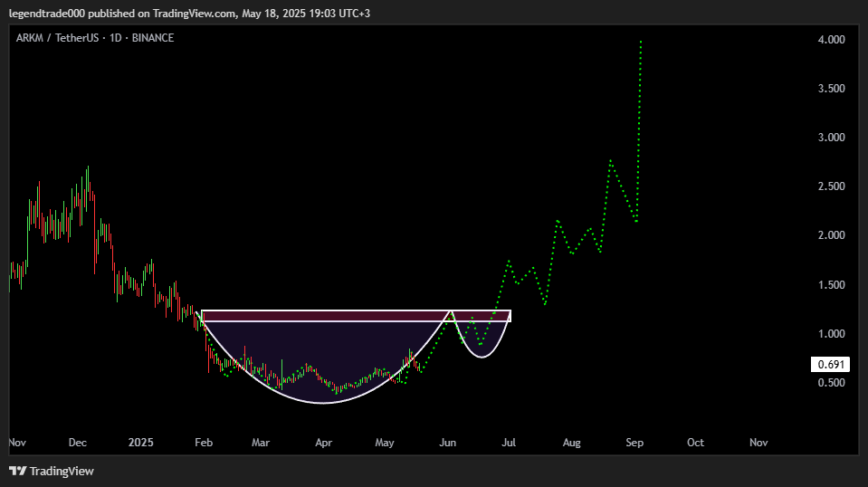
Task: Click the 'Oct' label on the time axis
Action: pyautogui.click(x=695, y=442)
